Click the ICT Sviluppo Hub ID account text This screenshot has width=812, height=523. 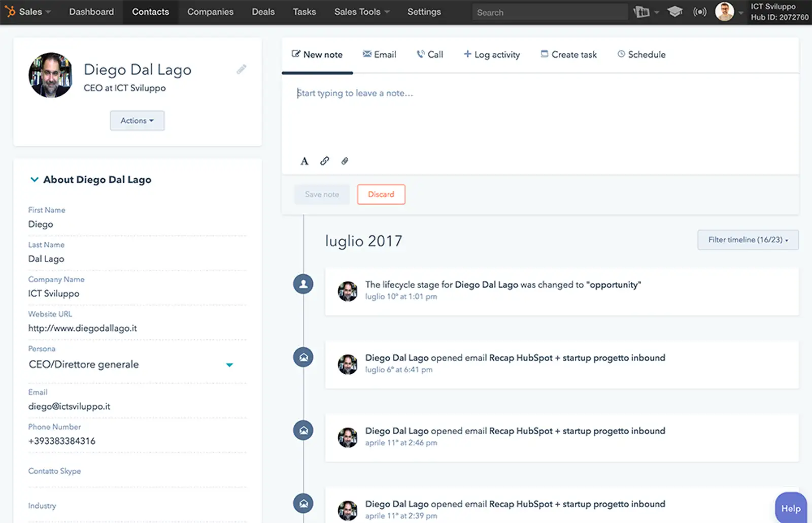coord(780,12)
